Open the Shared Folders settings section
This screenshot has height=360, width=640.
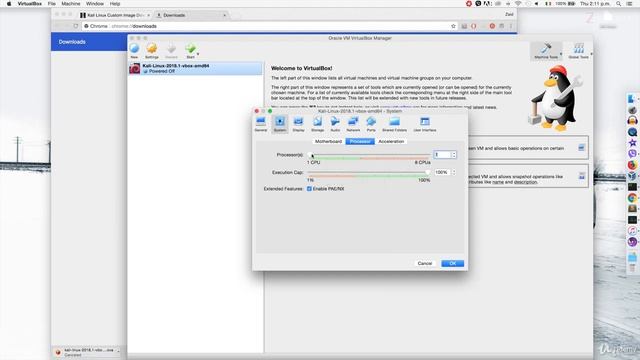pyautogui.click(x=394, y=124)
